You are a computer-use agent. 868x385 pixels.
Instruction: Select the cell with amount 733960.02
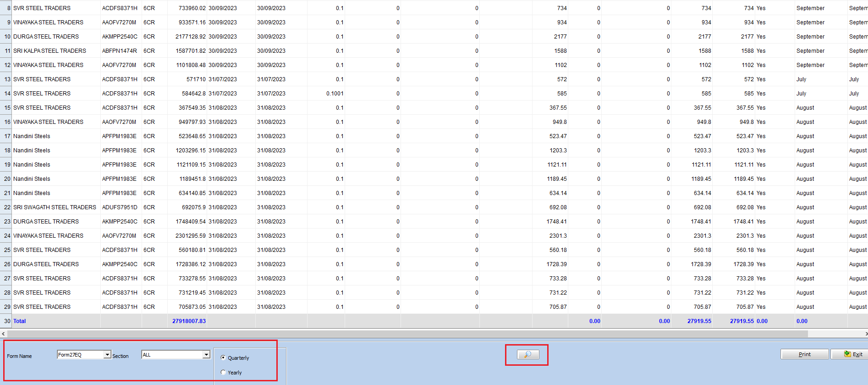coord(187,8)
